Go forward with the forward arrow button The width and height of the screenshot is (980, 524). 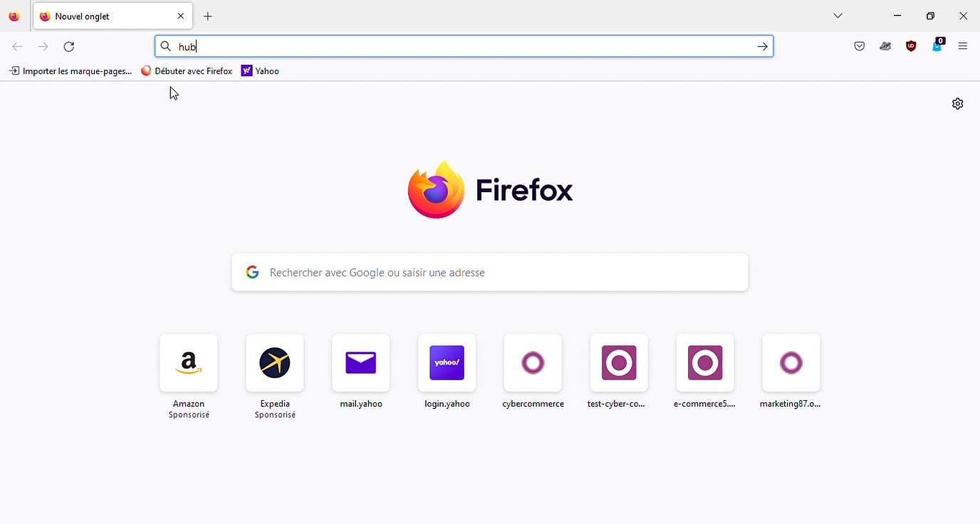coord(43,47)
